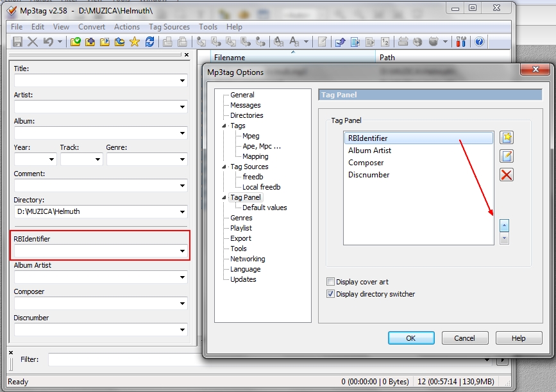Refresh file view with blue arrows icon
The image size is (556, 392).
[x=149, y=42]
